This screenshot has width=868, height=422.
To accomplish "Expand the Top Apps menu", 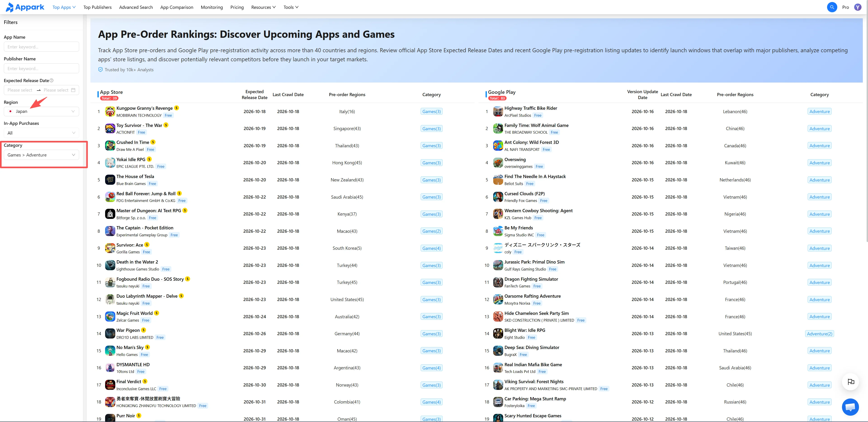I will [64, 7].
